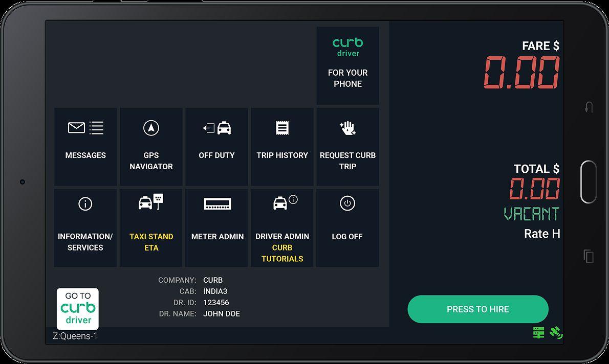Tap the Request Curb Trip hand icon

coord(347,128)
